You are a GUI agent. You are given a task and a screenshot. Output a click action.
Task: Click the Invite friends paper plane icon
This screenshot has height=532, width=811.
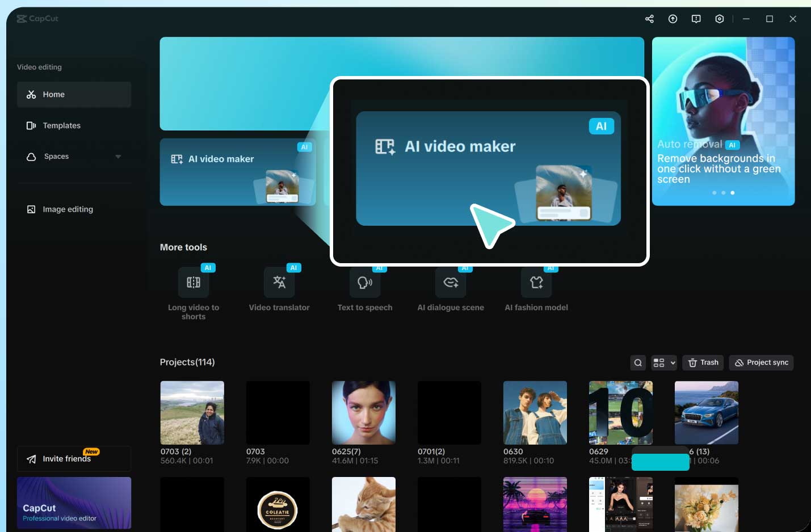(x=31, y=459)
